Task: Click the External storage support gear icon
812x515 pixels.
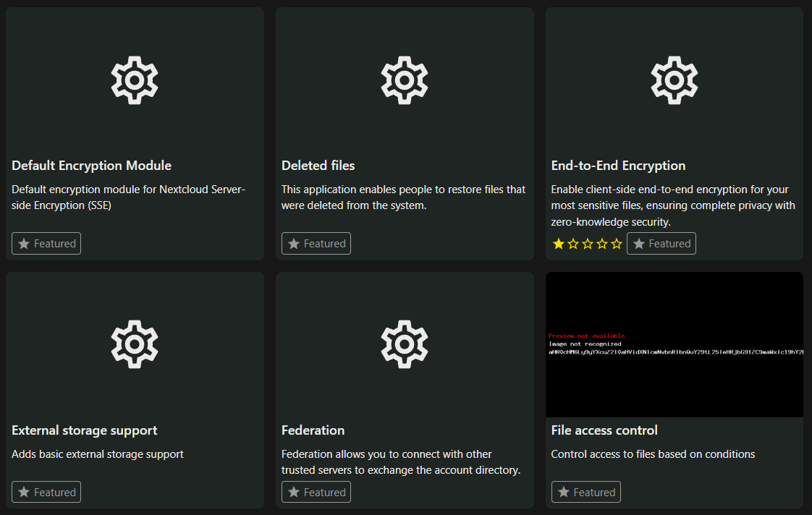Action: coord(135,344)
